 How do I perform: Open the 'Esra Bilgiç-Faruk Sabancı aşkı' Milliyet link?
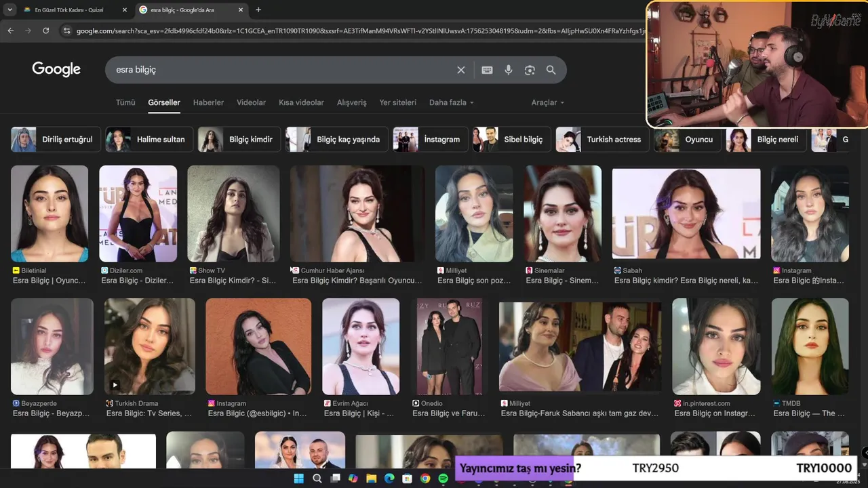tap(580, 413)
